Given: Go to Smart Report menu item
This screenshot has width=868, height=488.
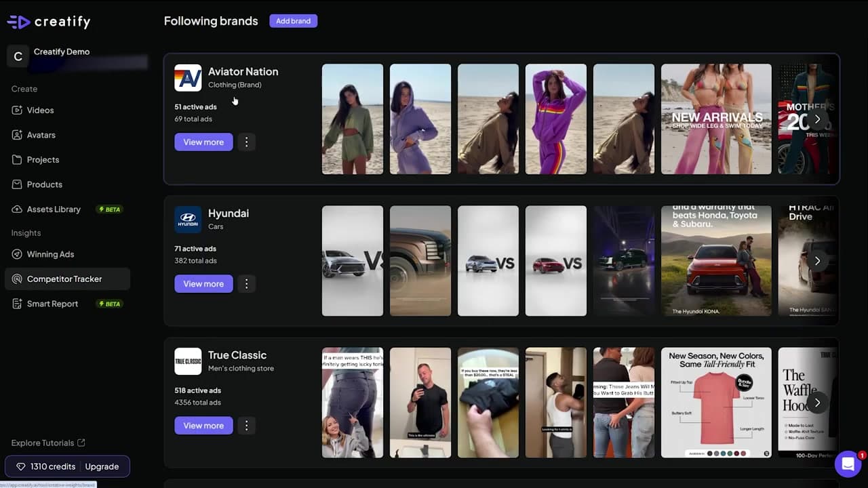Looking at the screenshot, I should [x=52, y=304].
